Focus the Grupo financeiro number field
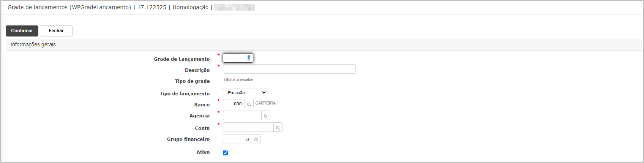The width and height of the screenshot is (644, 163). (x=237, y=139)
